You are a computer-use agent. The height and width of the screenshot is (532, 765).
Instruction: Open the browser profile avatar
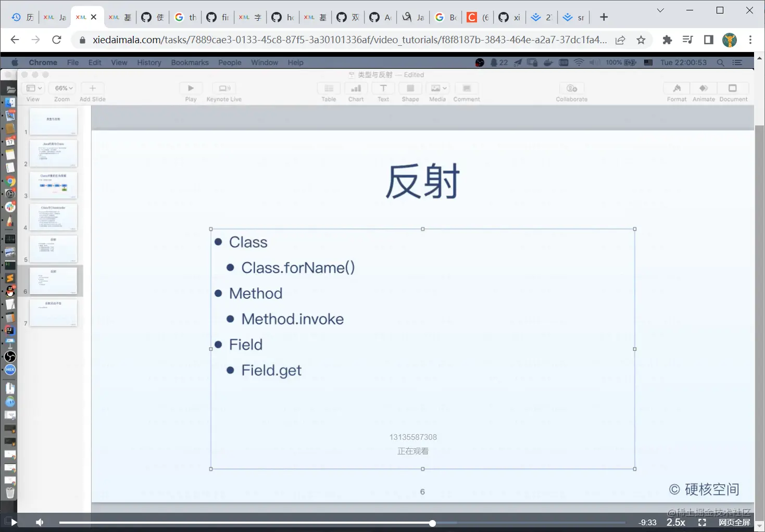click(x=730, y=40)
